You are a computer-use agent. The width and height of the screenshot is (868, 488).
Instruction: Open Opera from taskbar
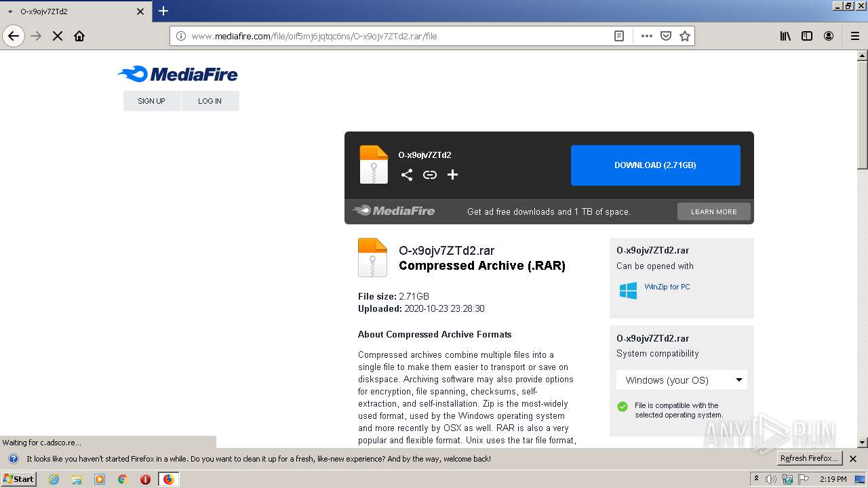point(145,479)
